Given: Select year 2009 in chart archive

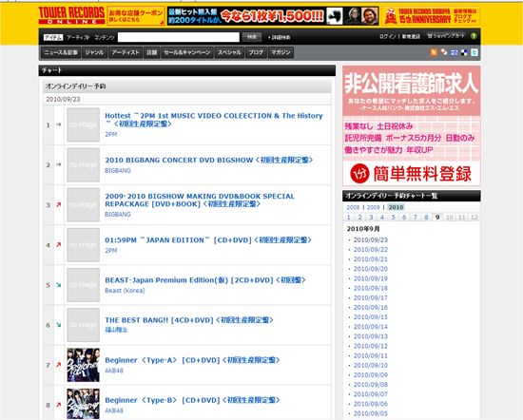Looking at the screenshot, I should pyautogui.click(x=374, y=207).
